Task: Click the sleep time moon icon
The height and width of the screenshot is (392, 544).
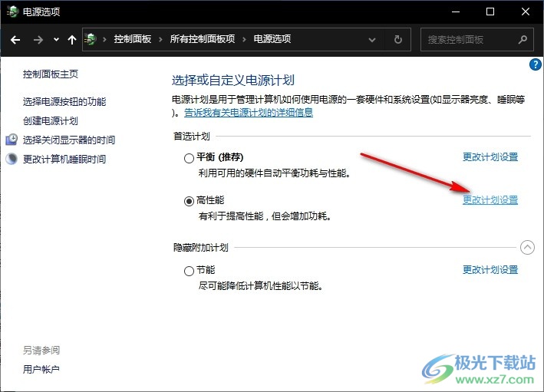Action: point(12,159)
